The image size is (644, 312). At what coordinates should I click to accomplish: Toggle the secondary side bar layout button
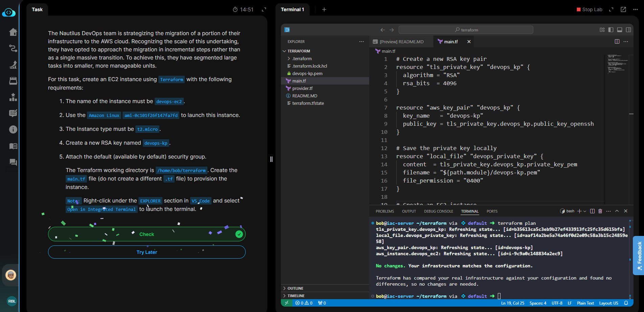628,30
